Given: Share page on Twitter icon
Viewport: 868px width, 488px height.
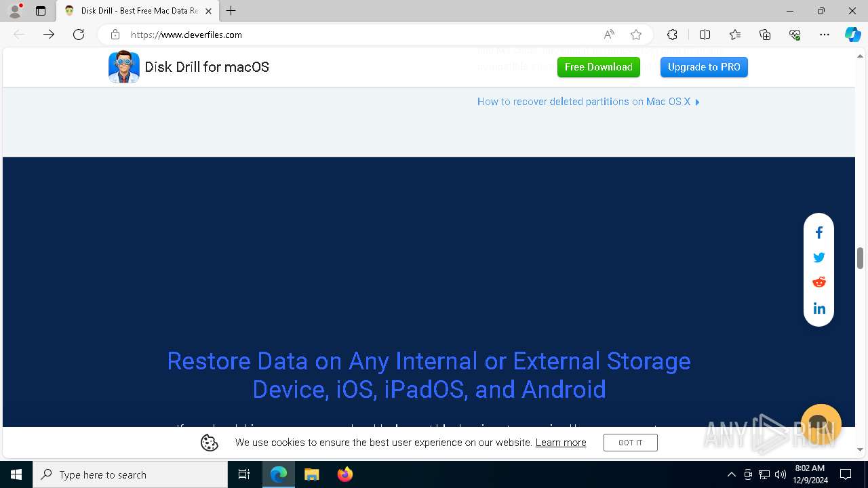Looking at the screenshot, I should 818,258.
